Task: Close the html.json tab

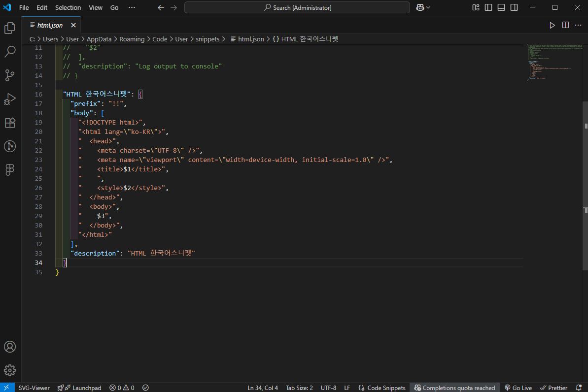Action: [73, 25]
